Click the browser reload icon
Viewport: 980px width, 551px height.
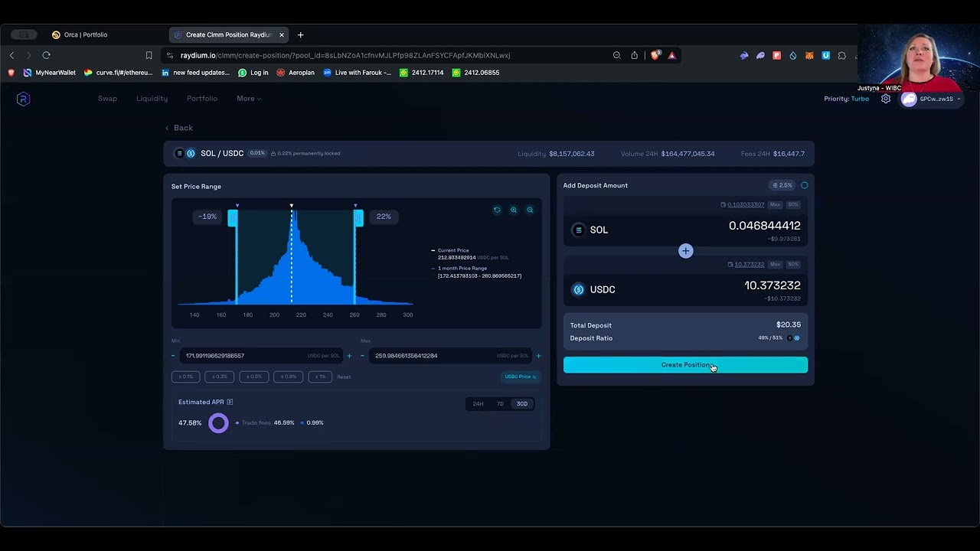click(46, 55)
